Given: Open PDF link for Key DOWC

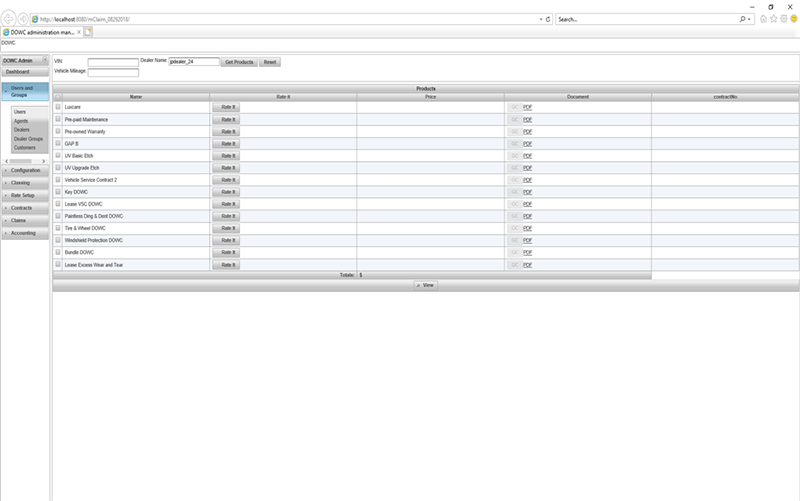Looking at the screenshot, I should (x=527, y=192).
